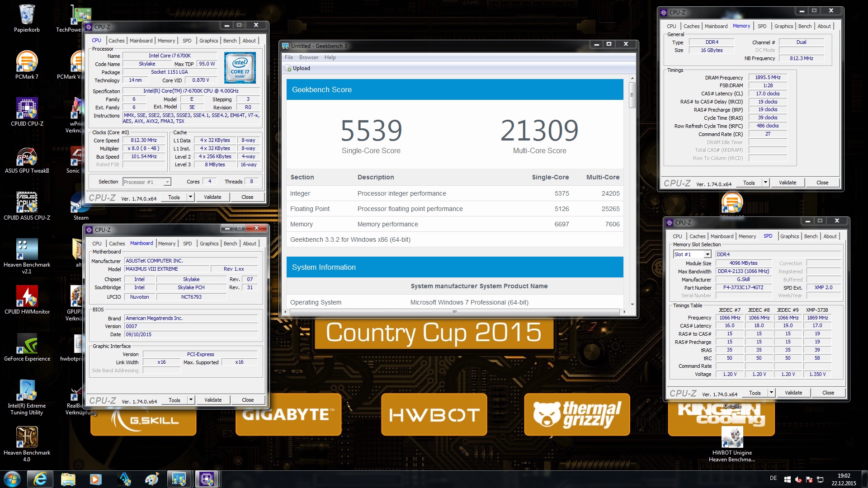Open the Papierkorb recycle bin icon
Screen dimensions: 868x488
click(x=27, y=18)
